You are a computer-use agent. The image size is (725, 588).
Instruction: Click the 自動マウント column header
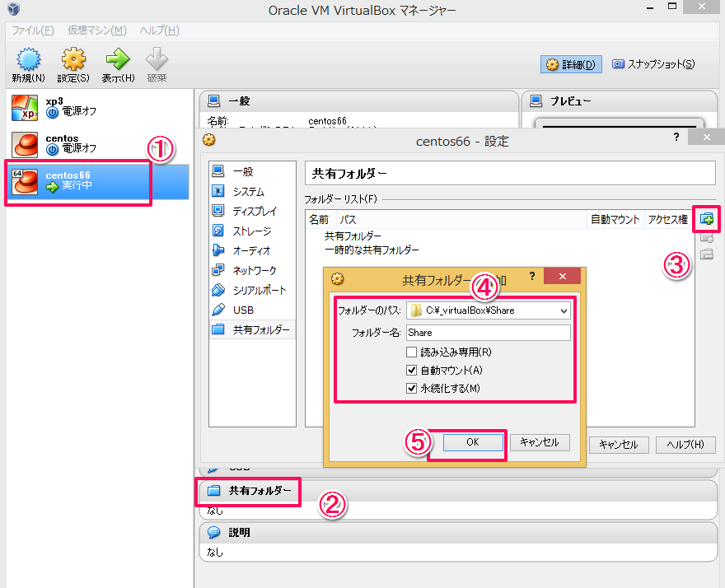(x=615, y=220)
